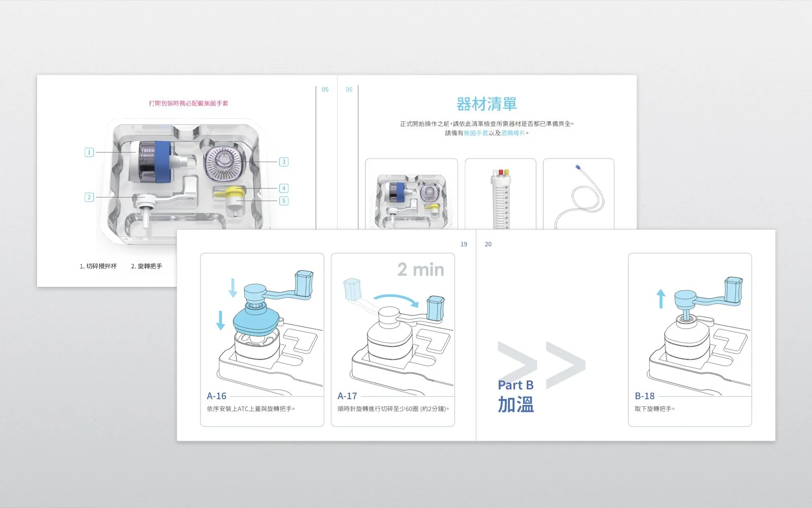Viewport: 812px width, 508px height.
Task: Click the numbered callout box 5
Action: [284, 201]
